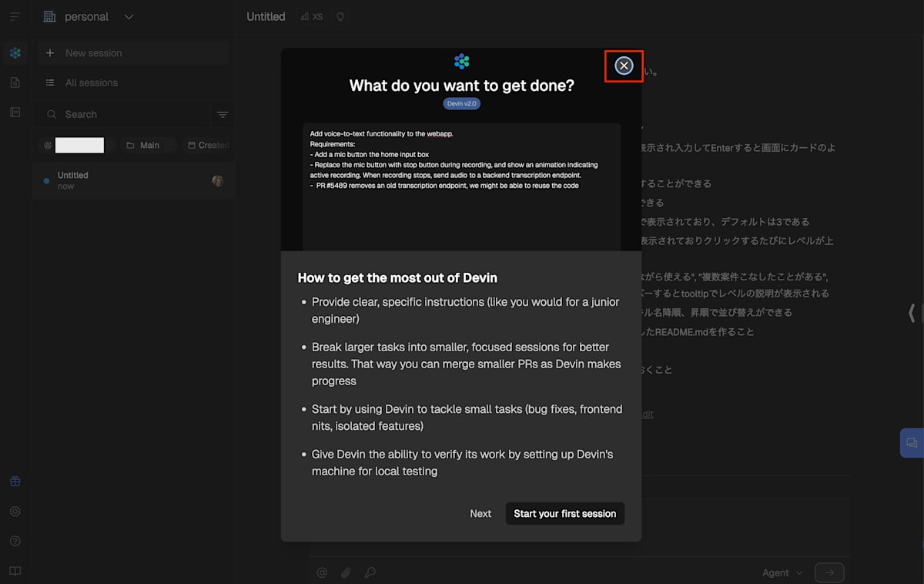This screenshot has height=584, width=924.
Task: Send the prompt with the arrow button
Action: point(829,572)
